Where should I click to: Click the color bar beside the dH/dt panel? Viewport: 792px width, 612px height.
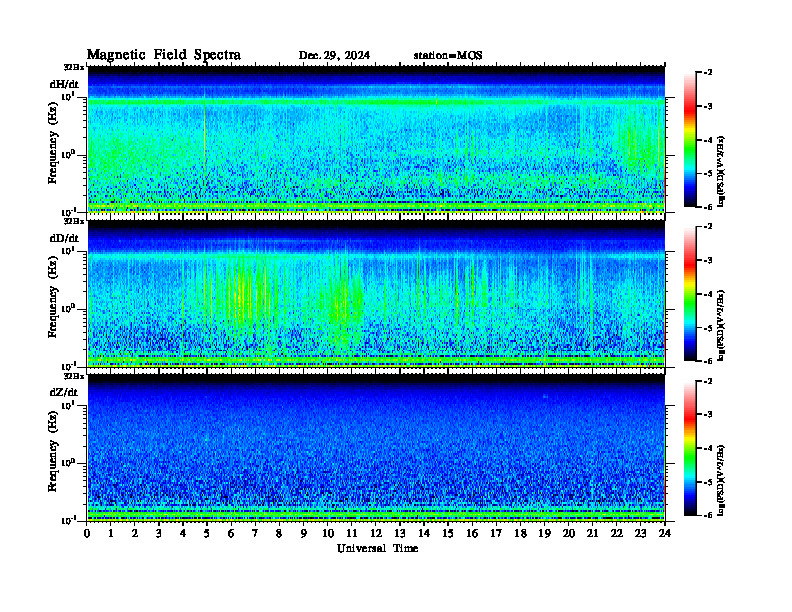point(690,140)
